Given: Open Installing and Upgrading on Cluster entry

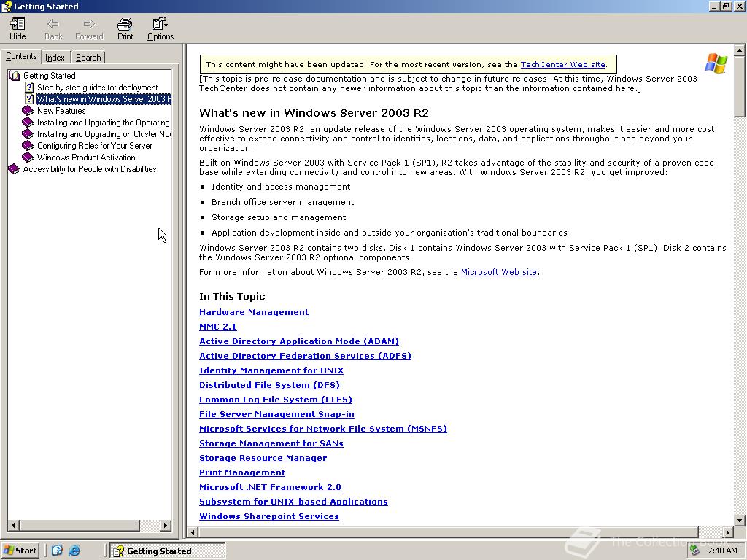Looking at the screenshot, I should (x=104, y=134).
